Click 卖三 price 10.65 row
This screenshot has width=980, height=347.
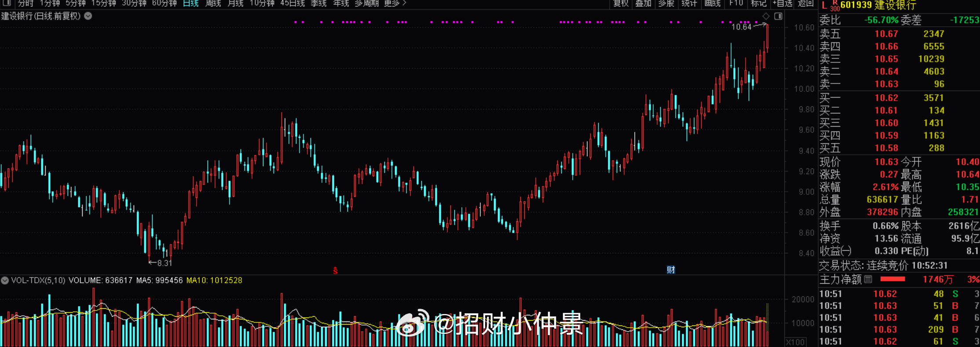[x=899, y=59]
